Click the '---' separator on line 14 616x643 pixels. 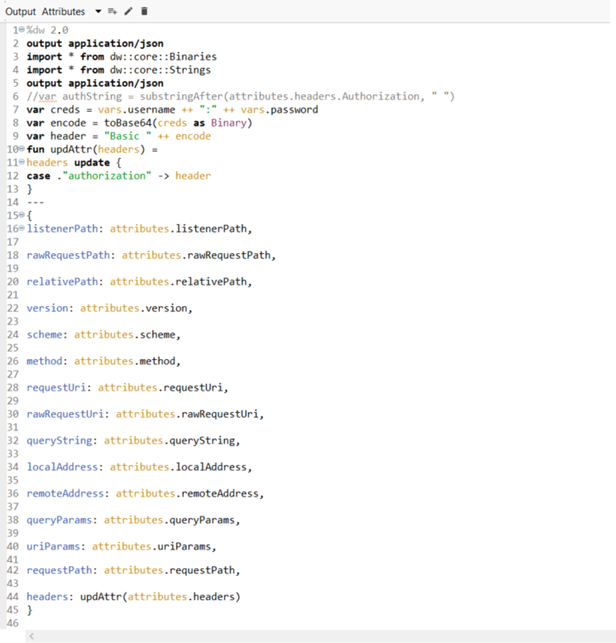point(35,203)
